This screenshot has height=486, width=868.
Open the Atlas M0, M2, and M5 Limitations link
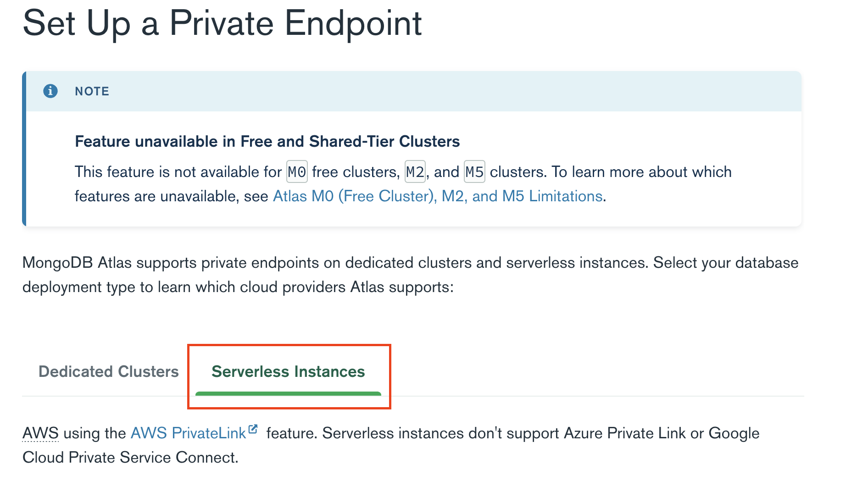[x=437, y=196]
